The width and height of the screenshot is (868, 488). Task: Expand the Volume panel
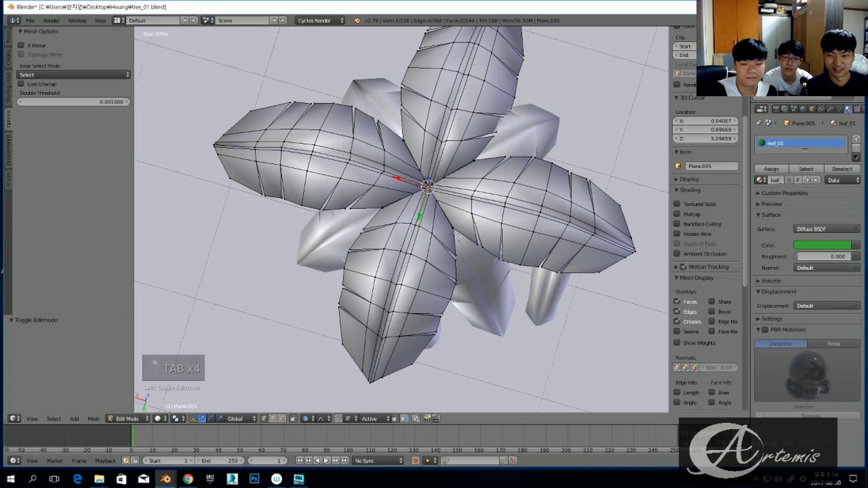tap(771, 281)
